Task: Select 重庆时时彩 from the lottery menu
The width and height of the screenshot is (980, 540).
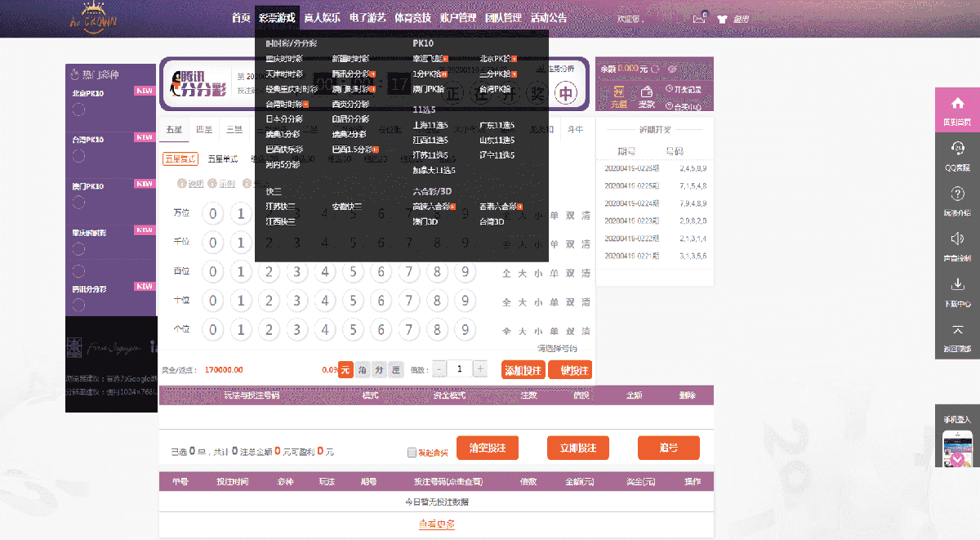Action: (x=284, y=58)
